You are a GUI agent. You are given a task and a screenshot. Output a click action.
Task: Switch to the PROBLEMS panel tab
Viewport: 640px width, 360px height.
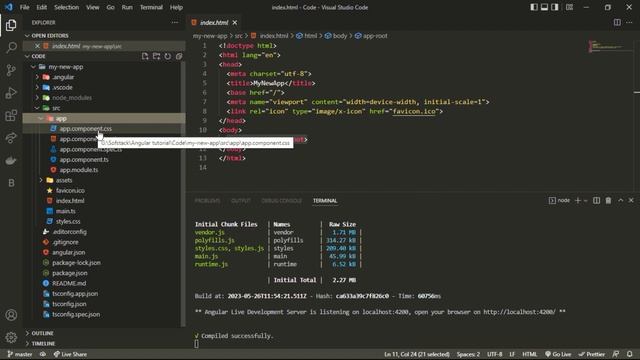click(207, 201)
